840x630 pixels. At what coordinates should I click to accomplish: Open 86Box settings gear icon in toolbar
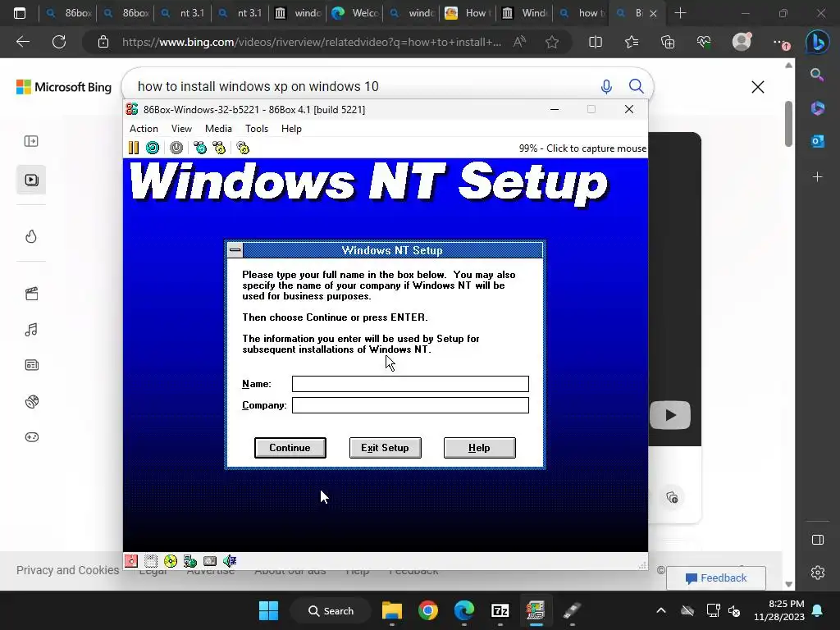243,148
